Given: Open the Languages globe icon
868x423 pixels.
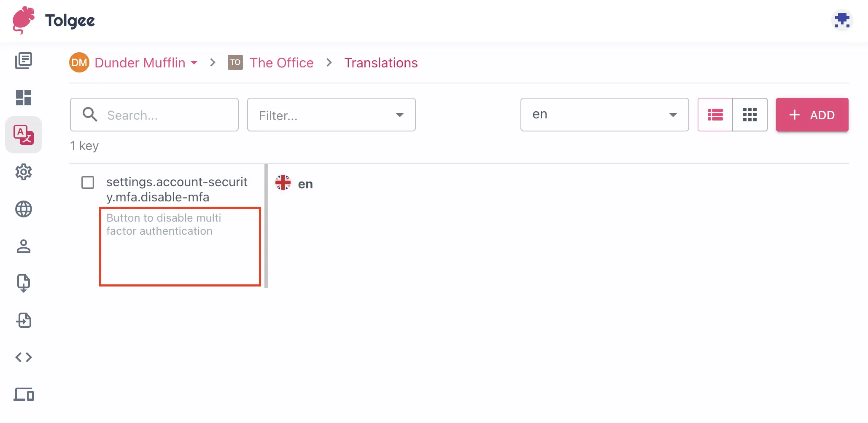Looking at the screenshot, I should point(24,209).
